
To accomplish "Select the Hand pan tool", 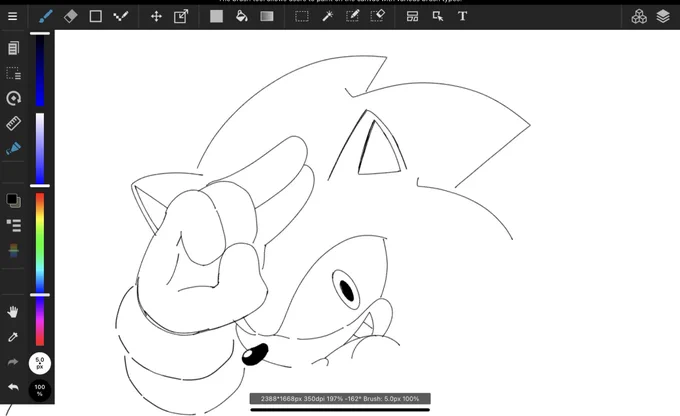I will point(13,312).
